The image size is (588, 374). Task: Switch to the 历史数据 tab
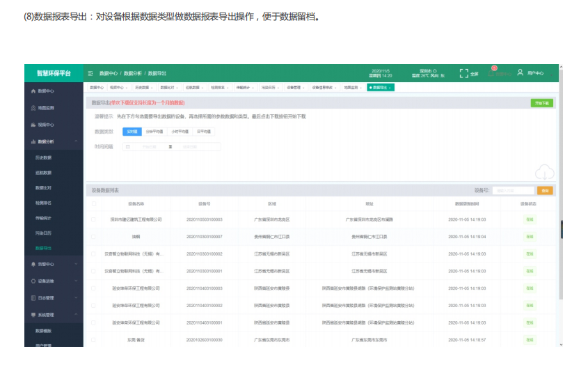pyautogui.click(x=142, y=88)
